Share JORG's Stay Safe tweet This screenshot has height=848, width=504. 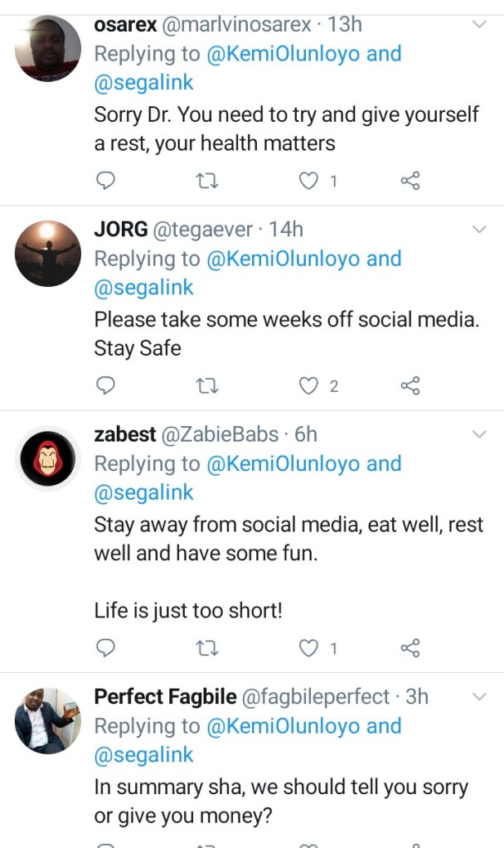click(410, 385)
